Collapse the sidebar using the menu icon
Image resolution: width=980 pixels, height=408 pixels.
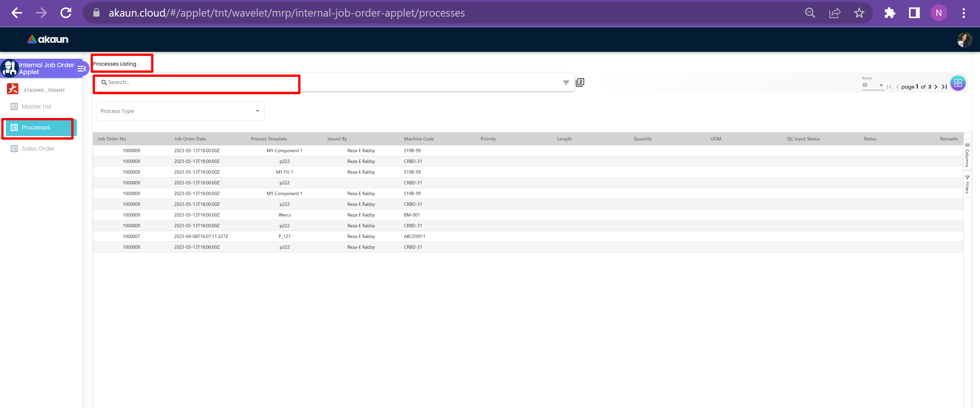click(x=82, y=68)
